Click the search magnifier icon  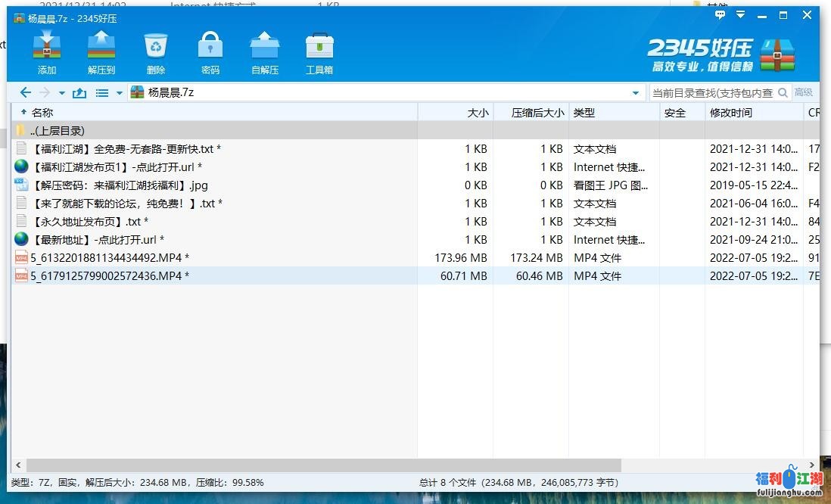783,92
